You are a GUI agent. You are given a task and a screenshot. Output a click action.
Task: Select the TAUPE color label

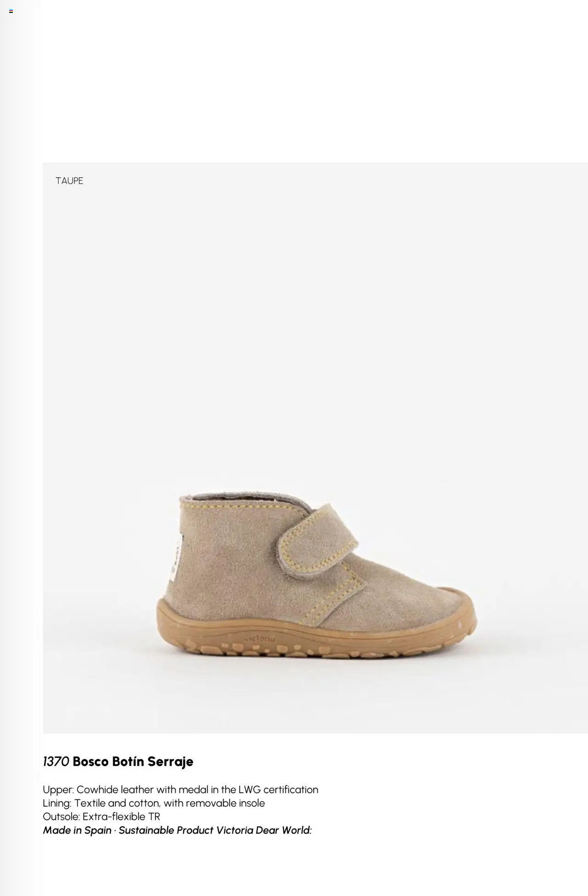click(69, 181)
